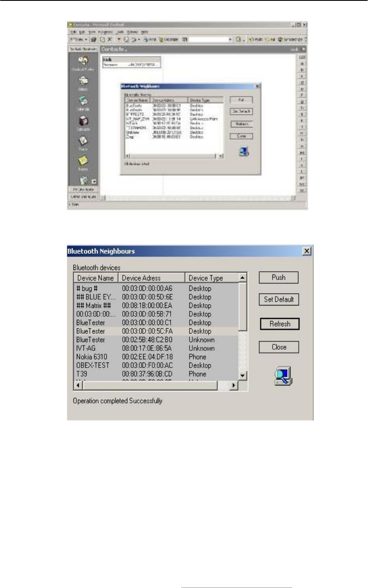Click the Device Type column header
Image resolution: width=368 pixels, height=588 pixels.
(212, 278)
